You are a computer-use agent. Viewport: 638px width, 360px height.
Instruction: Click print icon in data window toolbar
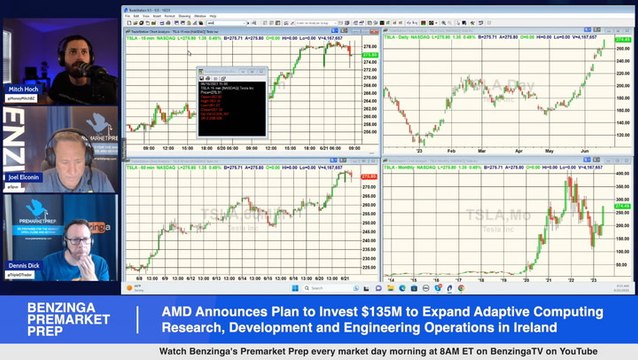pyautogui.click(x=208, y=78)
